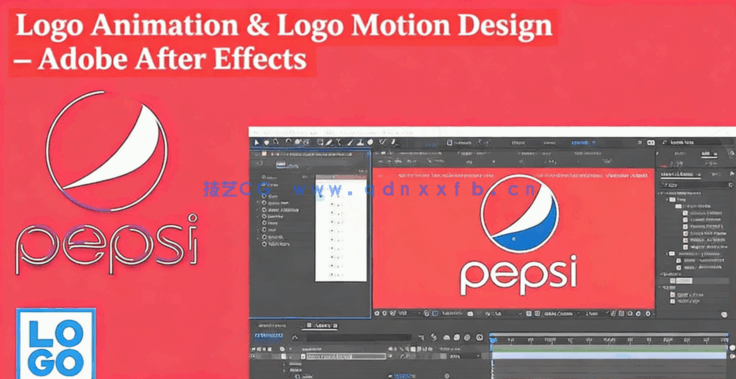The image size is (736, 379).
Task: Select the Puppet Pin tool
Action: 393,142
